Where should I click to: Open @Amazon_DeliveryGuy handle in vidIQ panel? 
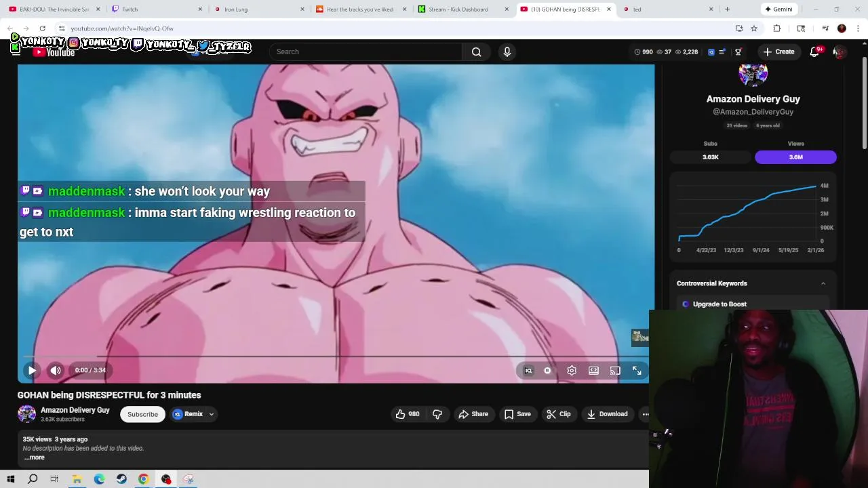click(x=753, y=112)
